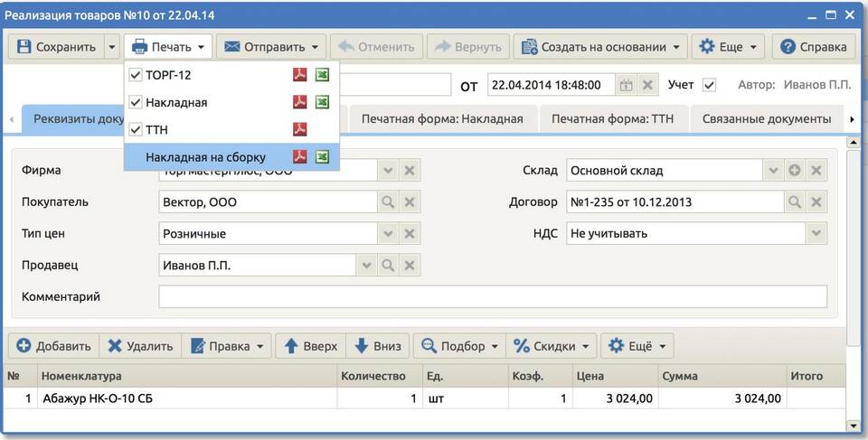Click the Комментарий text field
Screen dimensions: 868x440
pos(493,296)
